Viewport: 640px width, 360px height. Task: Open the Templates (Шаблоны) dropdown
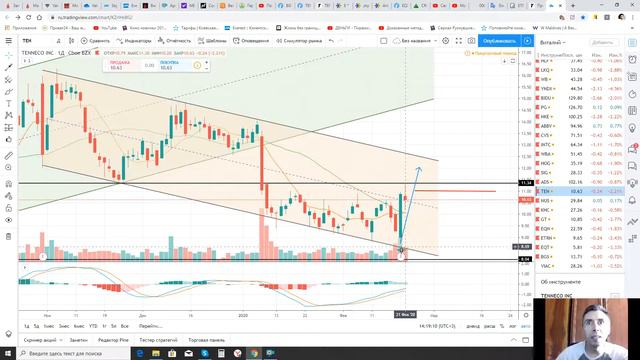[212, 41]
